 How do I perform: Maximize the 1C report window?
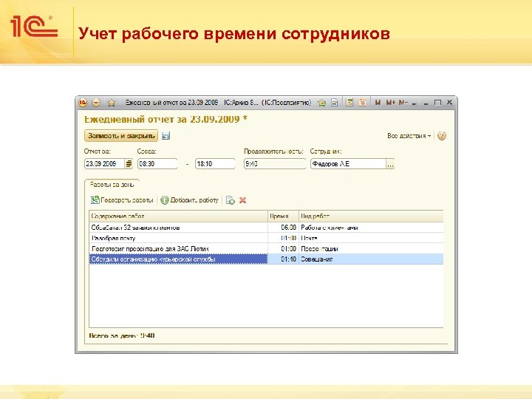point(437,103)
